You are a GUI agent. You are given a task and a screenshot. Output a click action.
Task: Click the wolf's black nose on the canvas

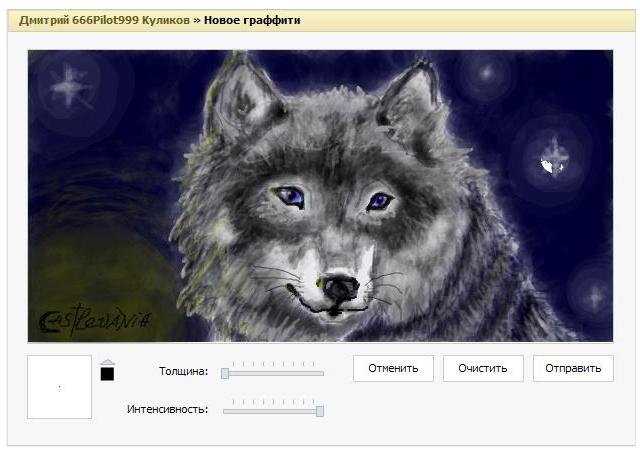340,287
